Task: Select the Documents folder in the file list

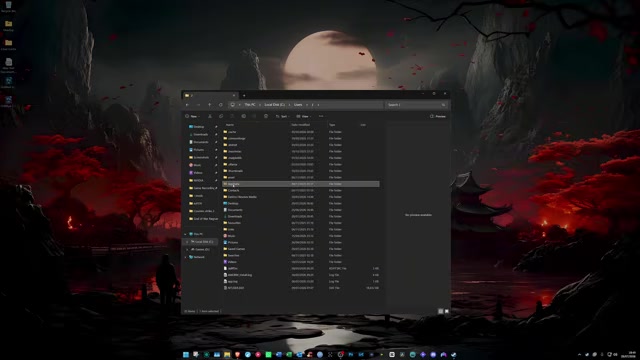Action: pyautogui.click(x=301, y=210)
